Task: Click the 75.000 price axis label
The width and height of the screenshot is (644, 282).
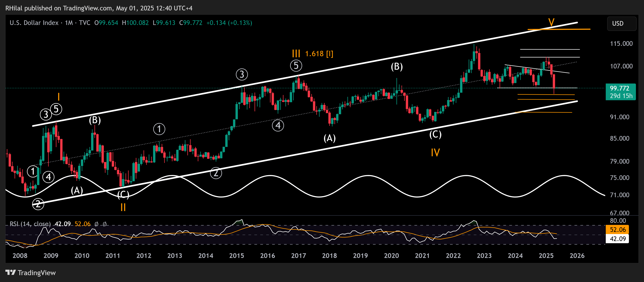Action: pos(620,178)
